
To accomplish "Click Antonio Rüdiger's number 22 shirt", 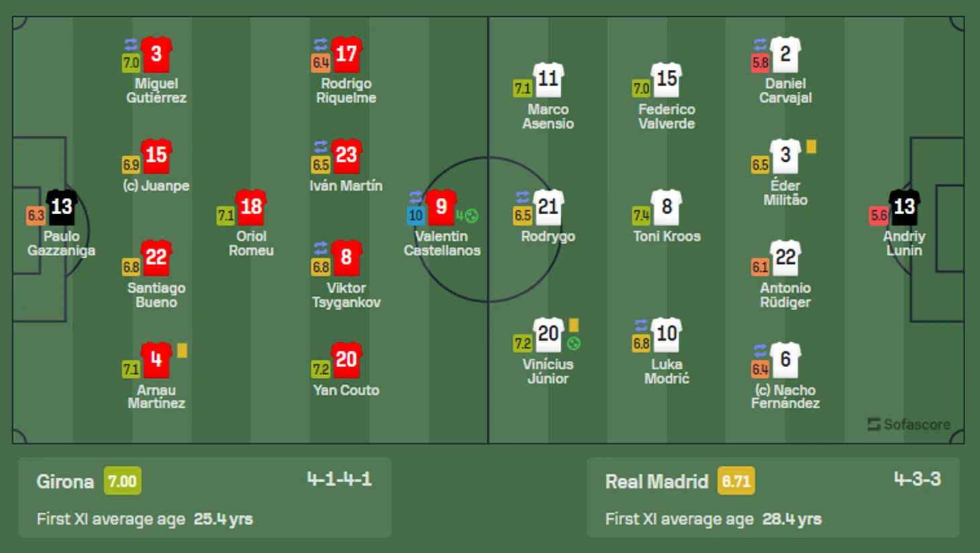I will click(785, 258).
